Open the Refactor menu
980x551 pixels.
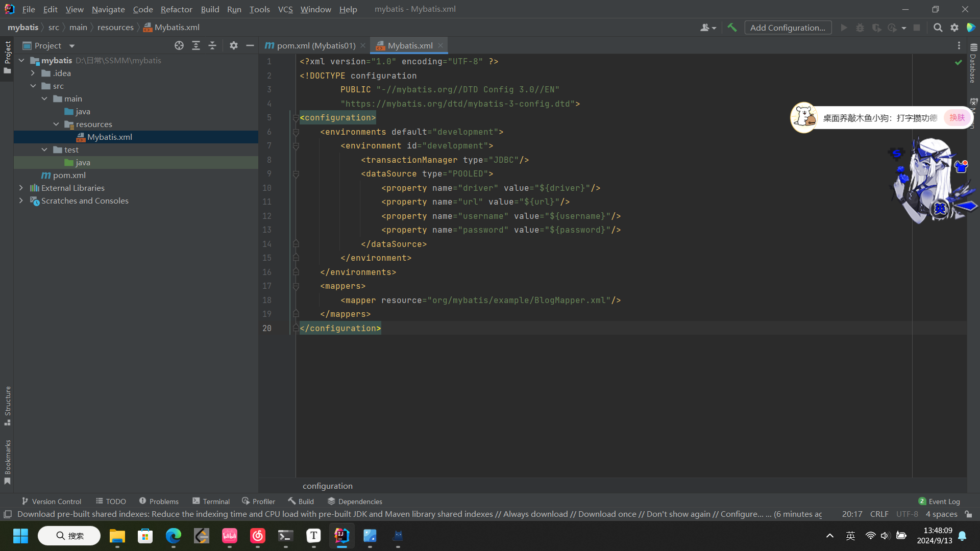click(176, 9)
